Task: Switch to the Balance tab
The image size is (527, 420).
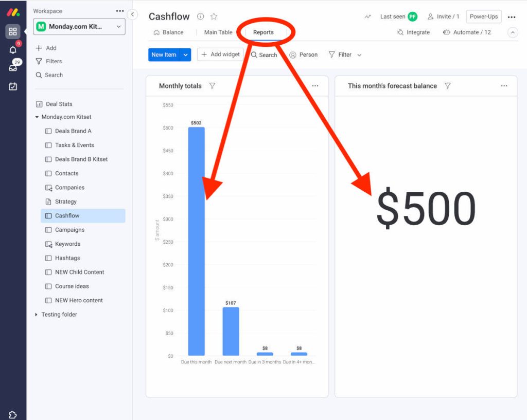Action: [x=168, y=32]
